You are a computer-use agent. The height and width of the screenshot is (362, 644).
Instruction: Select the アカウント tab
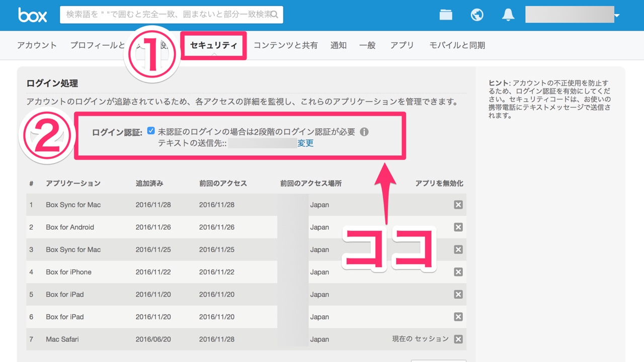(37, 45)
